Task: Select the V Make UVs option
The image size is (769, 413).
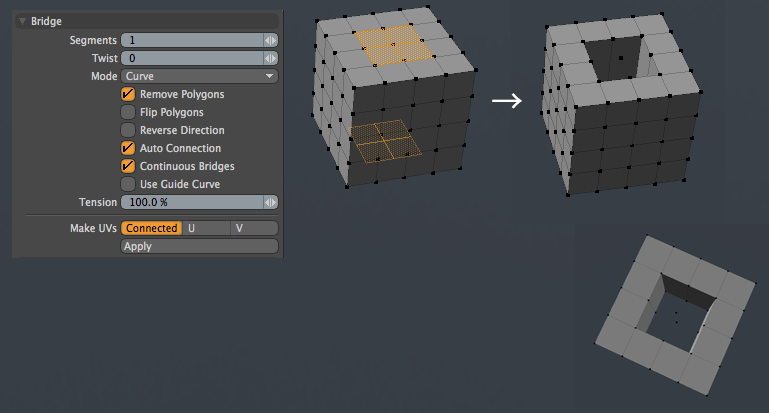Action: pos(254,228)
